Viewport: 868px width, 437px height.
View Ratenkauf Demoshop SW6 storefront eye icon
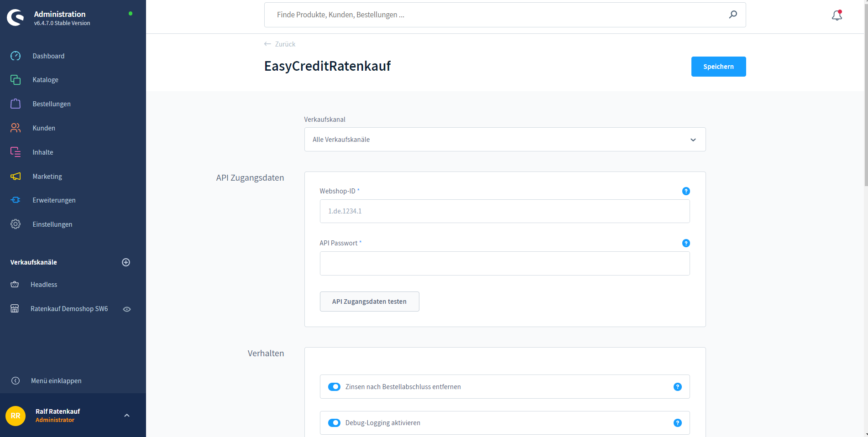coord(127,309)
